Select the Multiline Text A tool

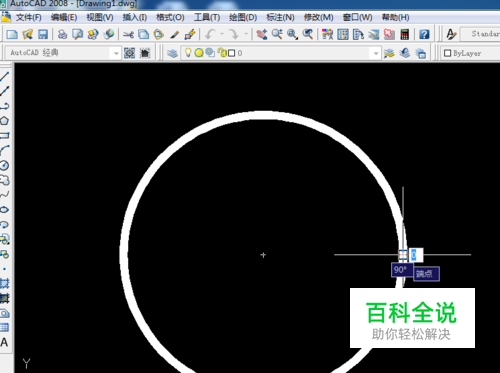tap(4, 342)
